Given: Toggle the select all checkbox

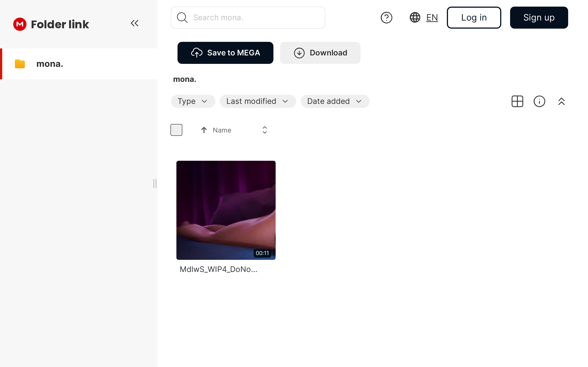Looking at the screenshot, I should (176, 130).
